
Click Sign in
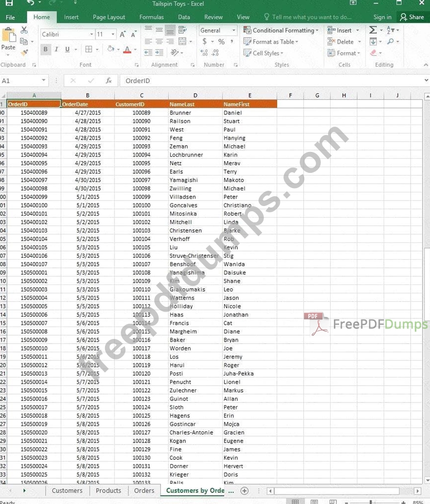(382, 17)
